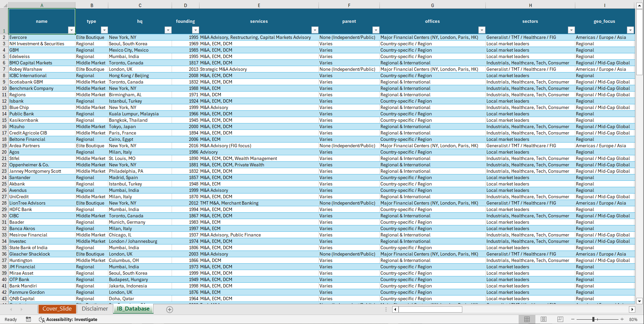Select Page Break Preview view
Viewport: 644px width, 324px height.
point(560,319)
